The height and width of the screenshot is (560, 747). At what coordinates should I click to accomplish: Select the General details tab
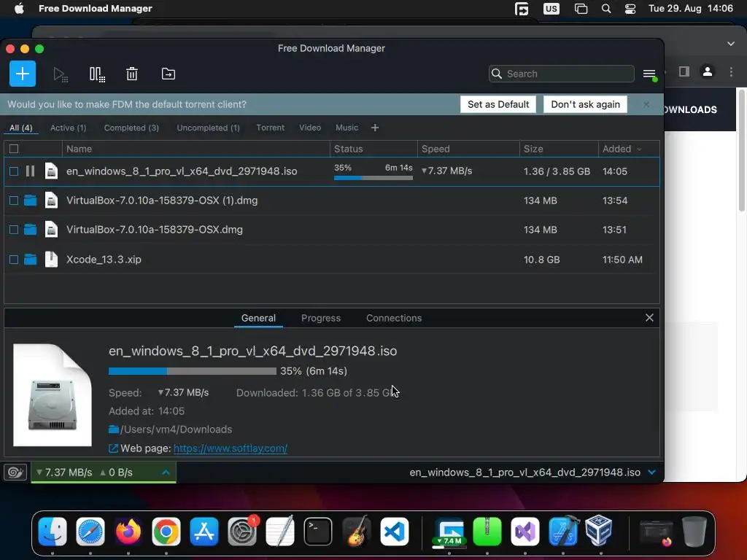(258, 318)
